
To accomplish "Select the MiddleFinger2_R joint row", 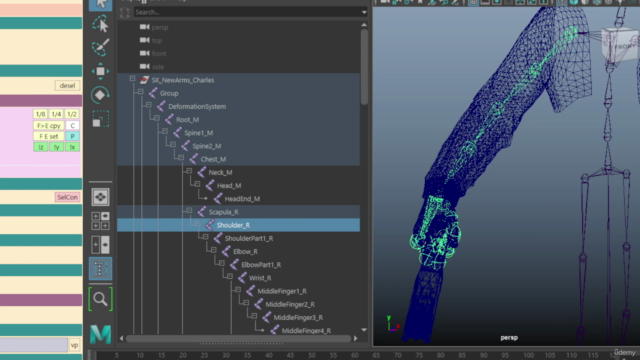I will coord(238,304).
